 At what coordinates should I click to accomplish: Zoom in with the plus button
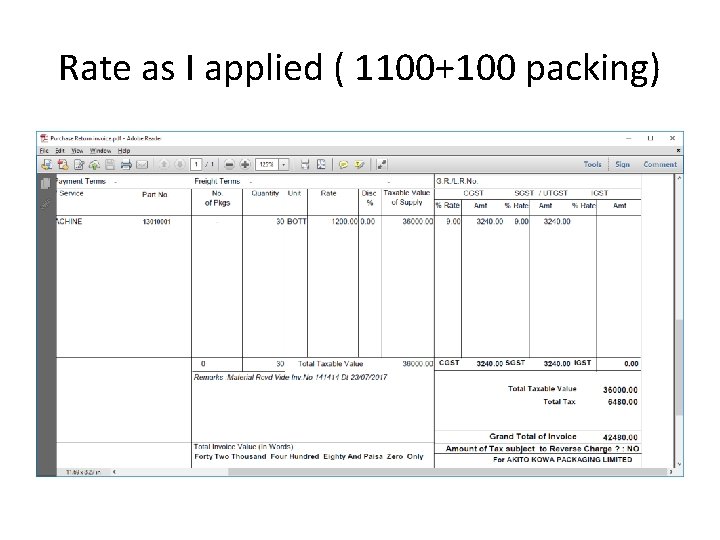[x=245, y=164]
